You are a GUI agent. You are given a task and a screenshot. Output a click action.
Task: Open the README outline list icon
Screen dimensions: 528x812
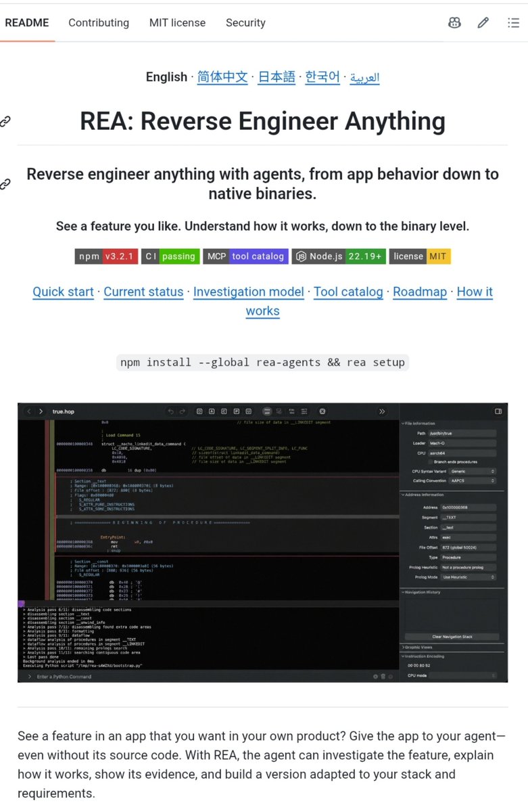click(513, 22)
